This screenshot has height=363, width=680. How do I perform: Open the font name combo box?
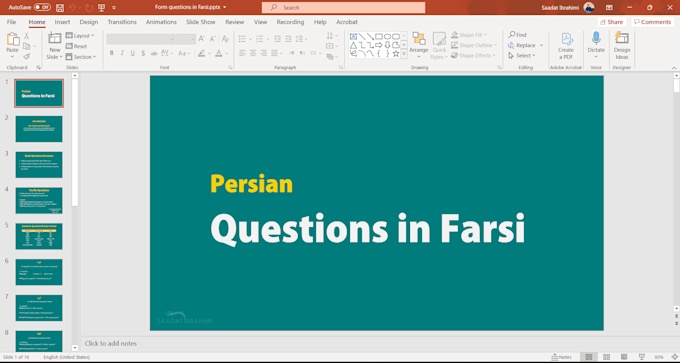tap(141, 39)
